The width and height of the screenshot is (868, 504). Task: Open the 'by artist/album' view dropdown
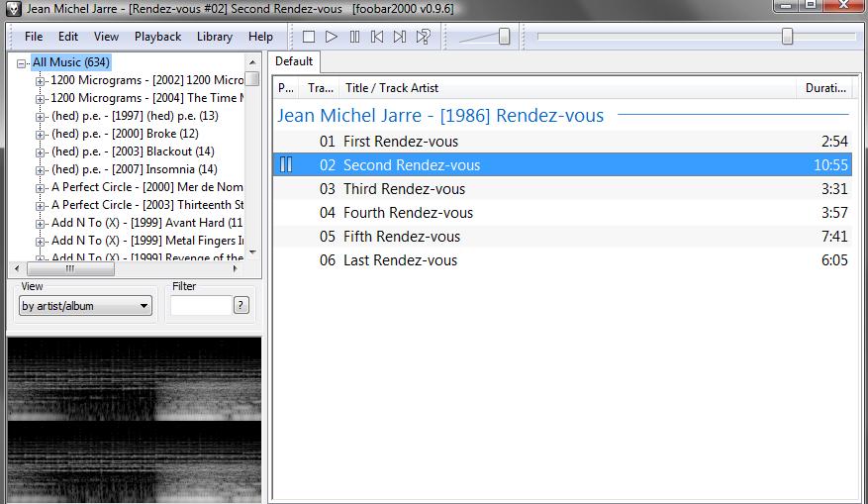click(85, 306)
